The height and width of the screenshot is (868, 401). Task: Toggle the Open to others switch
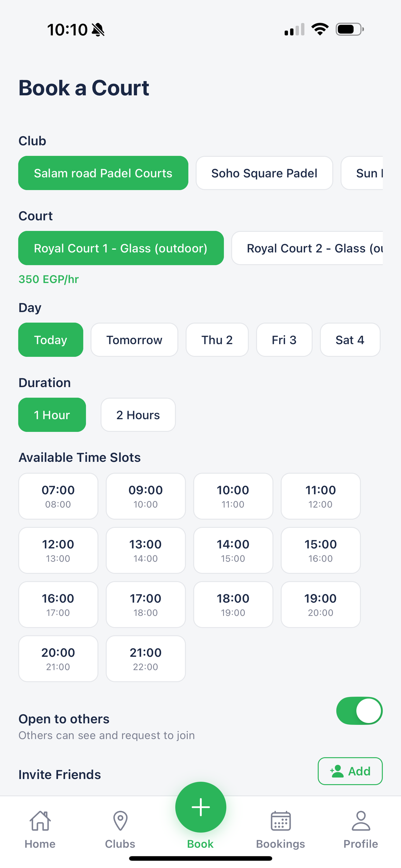tap(359, 711)
